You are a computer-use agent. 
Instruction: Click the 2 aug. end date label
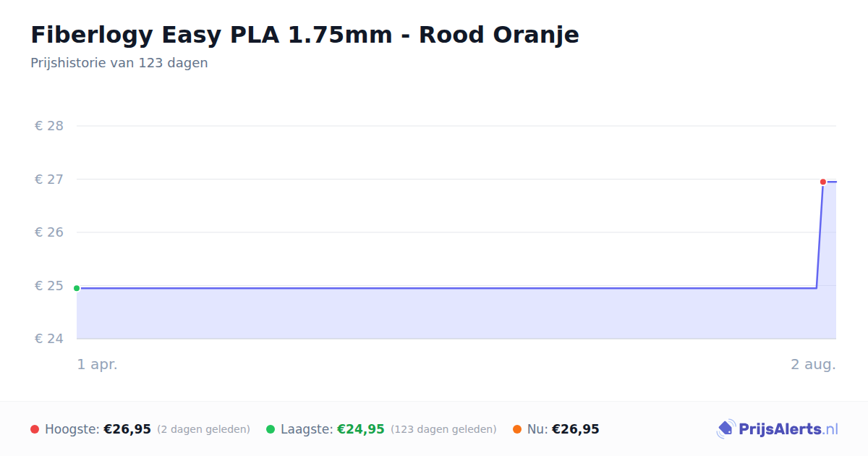[813, 365]
